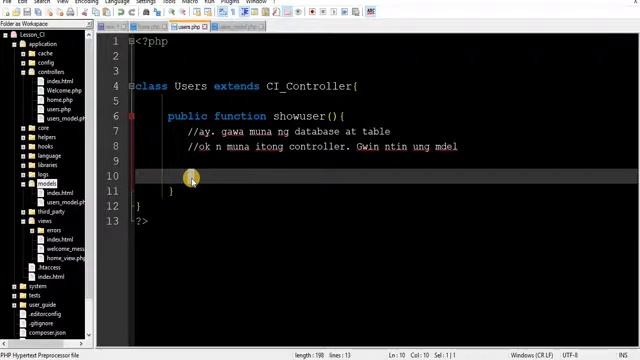Click the ABC spell check icon
Viewport: 640px width, 360px height.
pos(371,12)
